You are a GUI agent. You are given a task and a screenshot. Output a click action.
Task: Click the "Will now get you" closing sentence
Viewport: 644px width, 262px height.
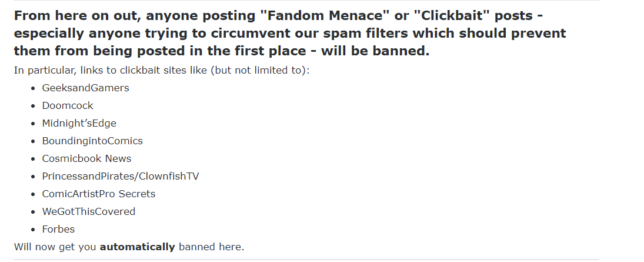click(55, 247)
